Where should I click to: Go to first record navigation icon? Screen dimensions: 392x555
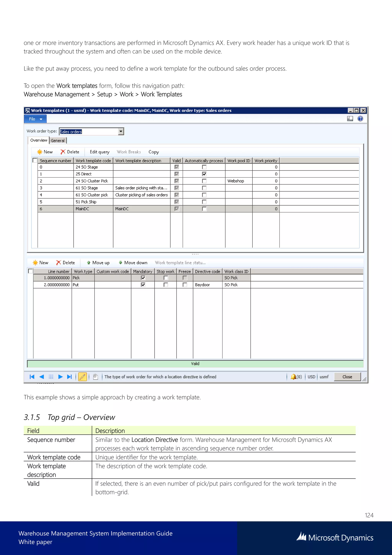[x=32, y=377]
